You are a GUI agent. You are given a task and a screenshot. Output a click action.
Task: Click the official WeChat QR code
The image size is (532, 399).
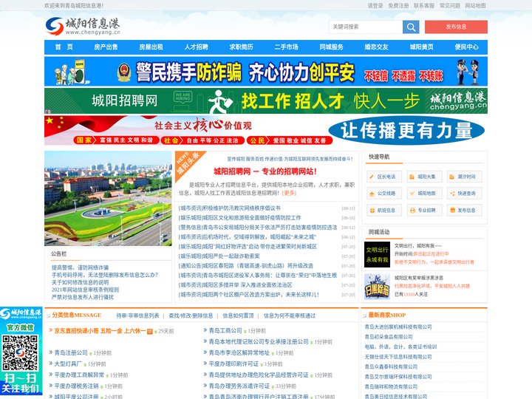pyautogui.click(x=20, y=352)
